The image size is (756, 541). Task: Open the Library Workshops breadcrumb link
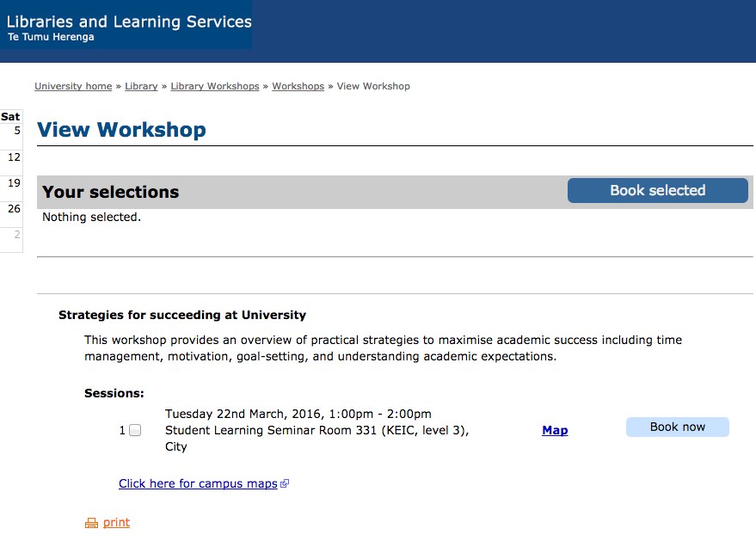click(215, 86)
